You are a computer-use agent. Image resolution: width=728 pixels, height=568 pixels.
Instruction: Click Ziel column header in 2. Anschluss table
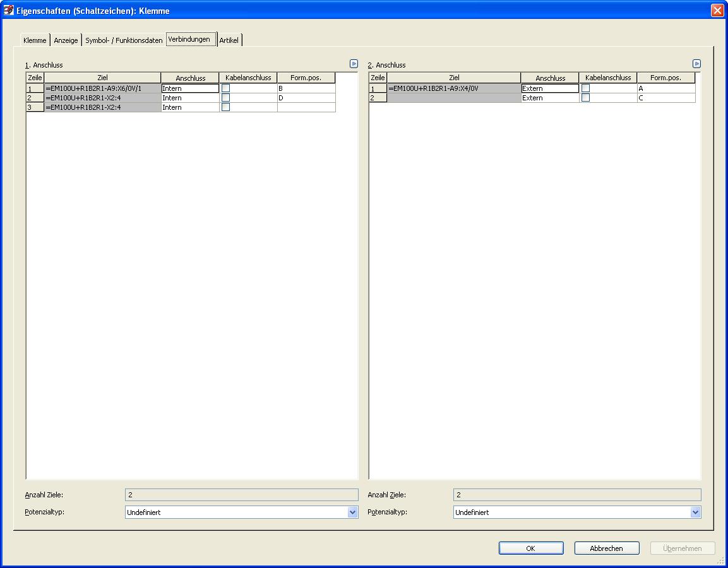(453, 78)
